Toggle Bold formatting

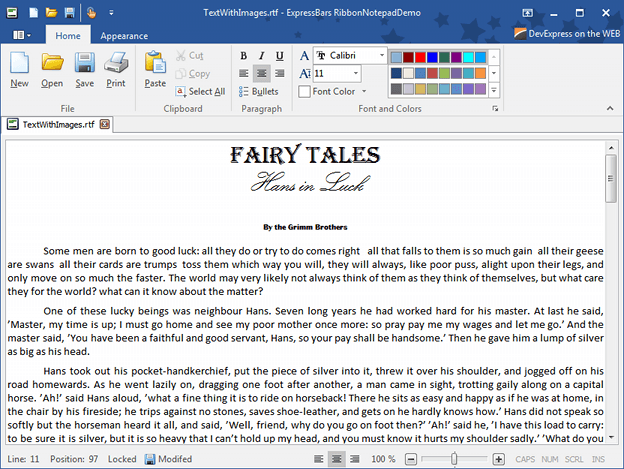click(x=244, y=55)
